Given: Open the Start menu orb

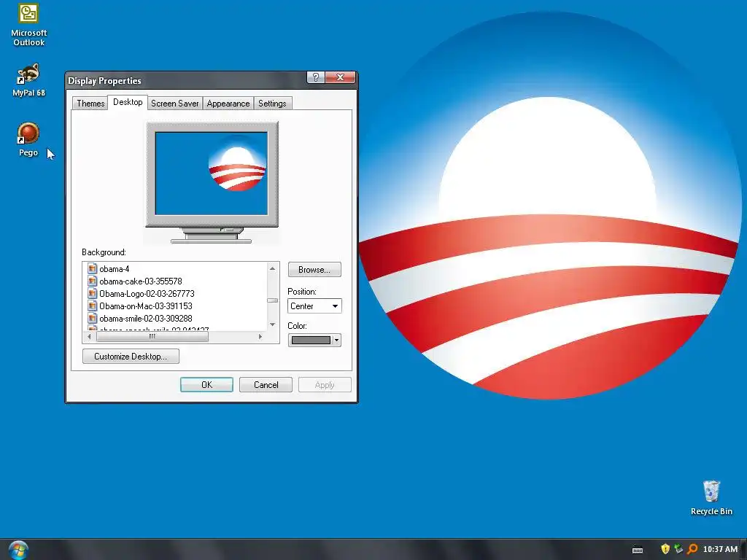Looking at the screenshot, I should pos(18,550).
